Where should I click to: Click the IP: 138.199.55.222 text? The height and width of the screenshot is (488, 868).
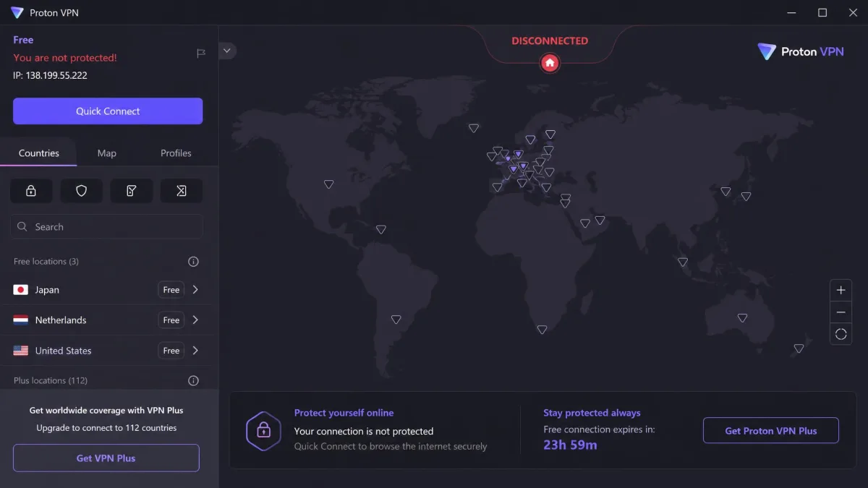point(51,75)
